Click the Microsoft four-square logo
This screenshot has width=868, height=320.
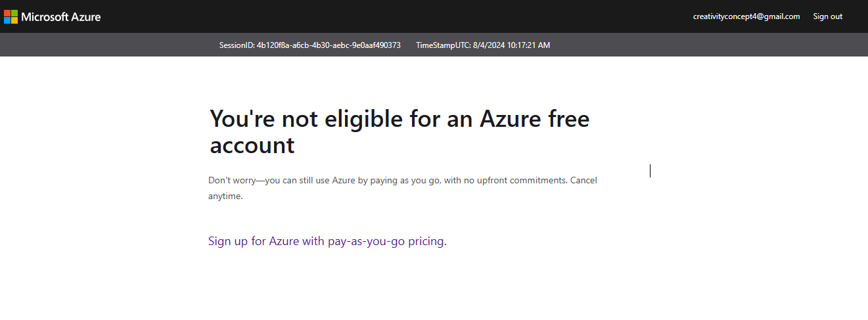click(x=11, y=16)
